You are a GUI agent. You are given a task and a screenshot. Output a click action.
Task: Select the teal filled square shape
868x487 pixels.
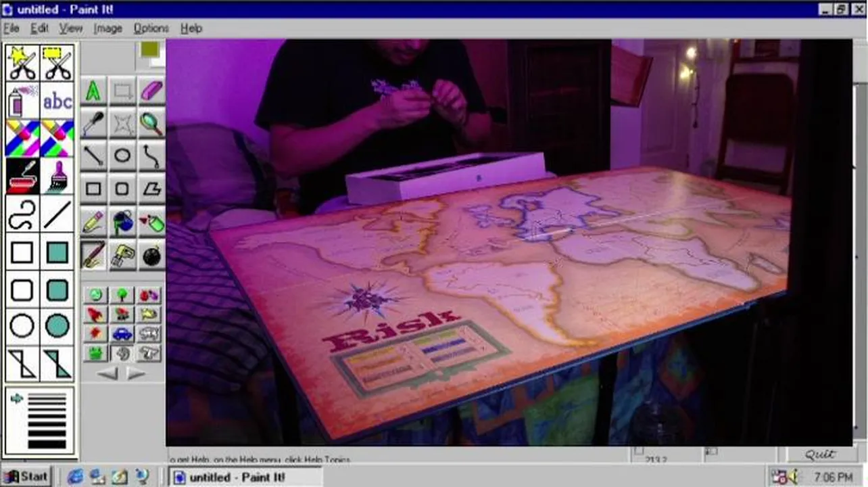[x=57, y=252]
